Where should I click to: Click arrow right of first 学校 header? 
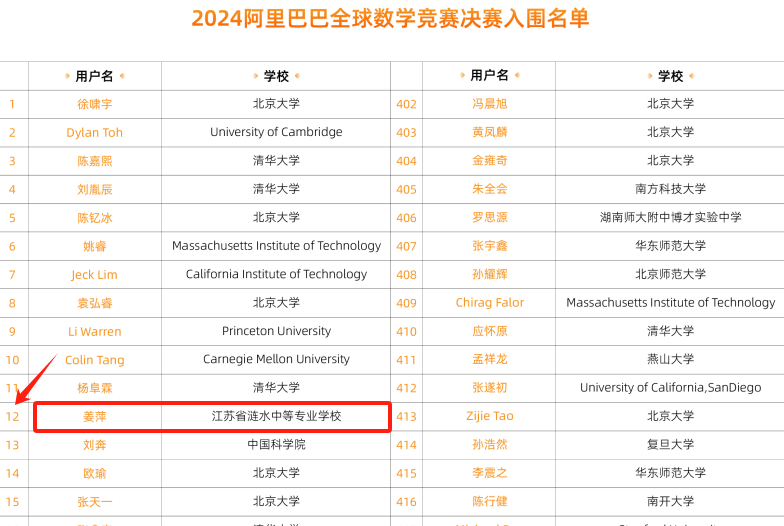(297, 76)
